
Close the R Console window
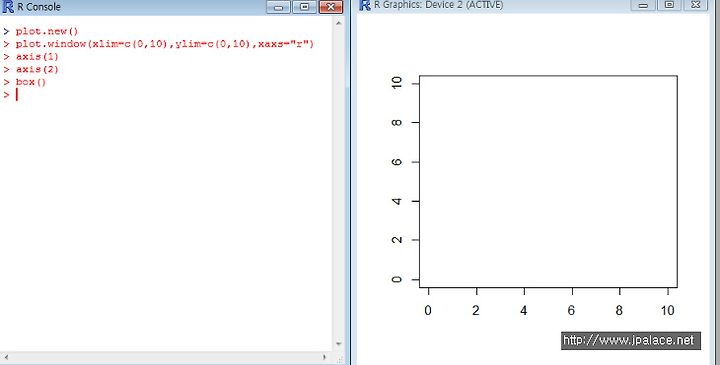331,7
